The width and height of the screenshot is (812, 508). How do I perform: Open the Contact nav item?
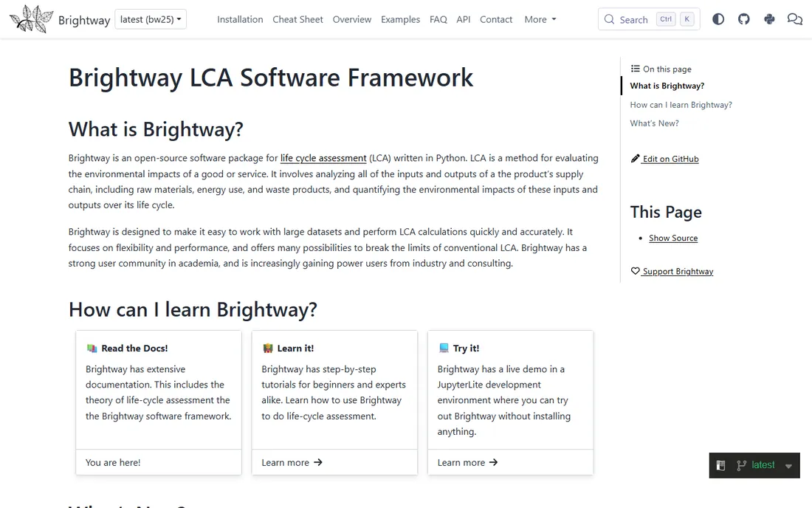pyautogui.click(x=495, y=19)
